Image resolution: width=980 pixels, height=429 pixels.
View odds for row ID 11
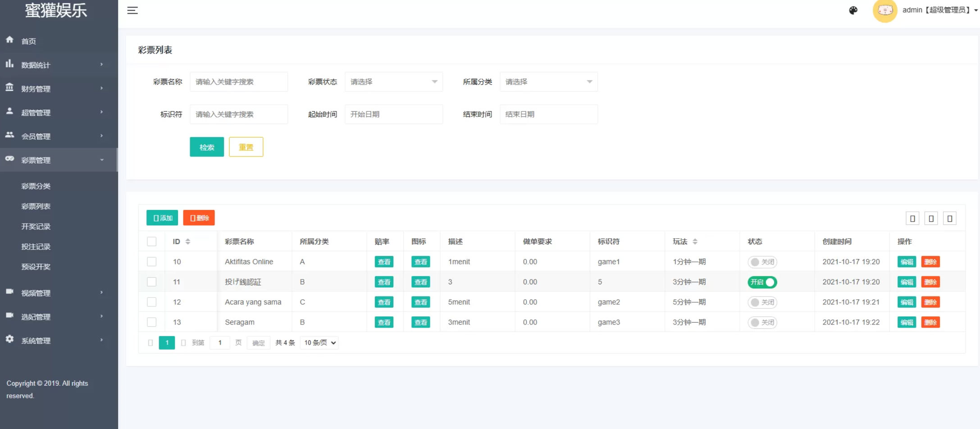(x=384, y=282)
